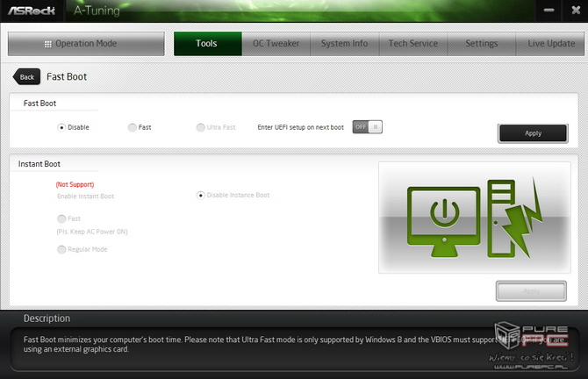This screenshot has width=588, height=379.
Task: Open the Operation Mode panel
Action: click(86, 44)
